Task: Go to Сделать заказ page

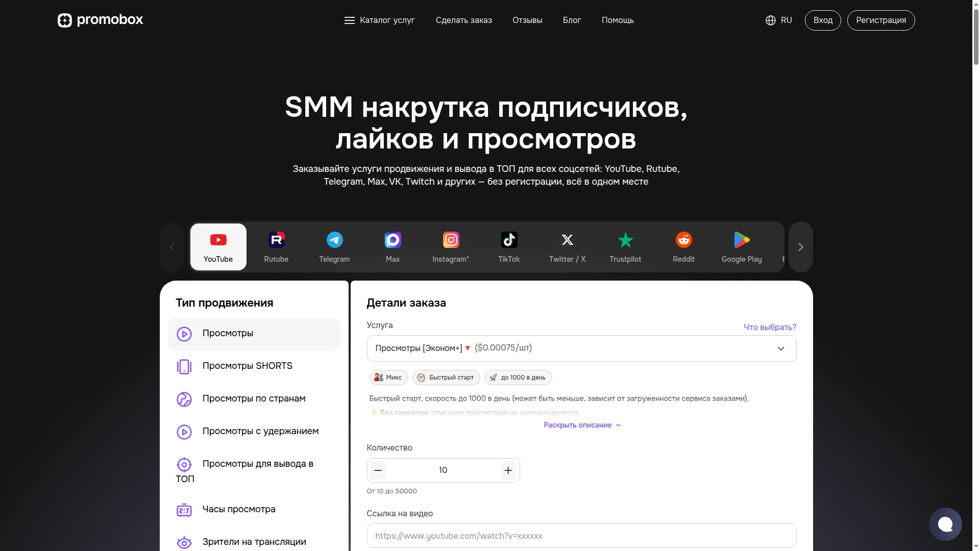Action: 463,20
